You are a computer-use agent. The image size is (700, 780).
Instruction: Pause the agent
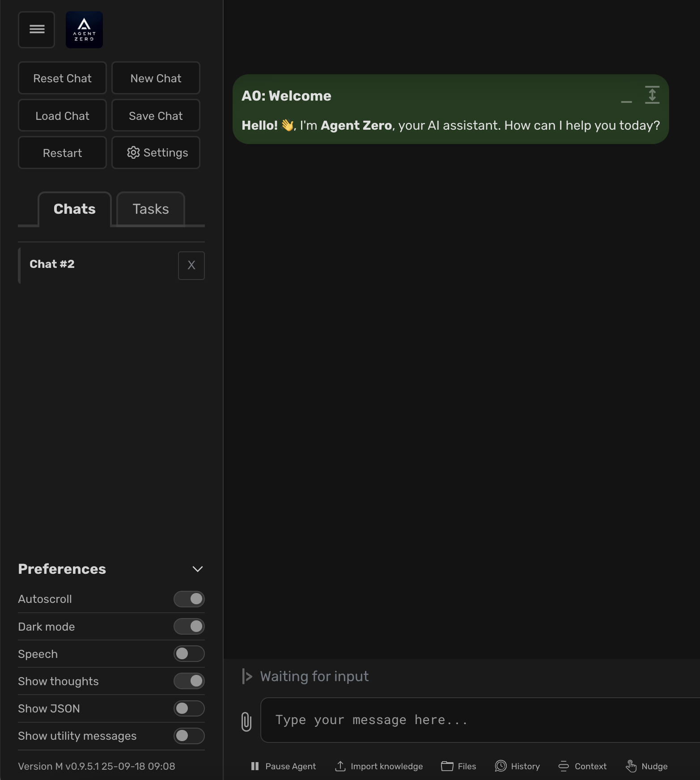pyautogui.click(x=283, y=766)
